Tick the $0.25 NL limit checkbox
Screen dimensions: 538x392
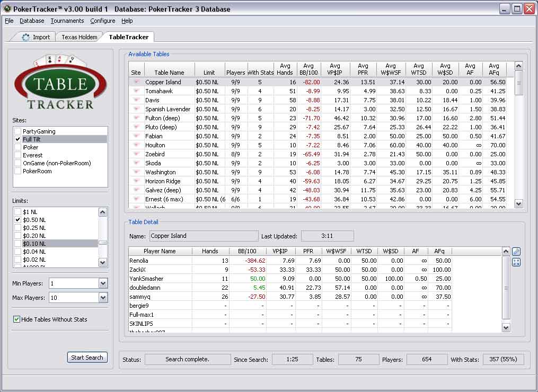pyautogui.click(x=18, y=228)
